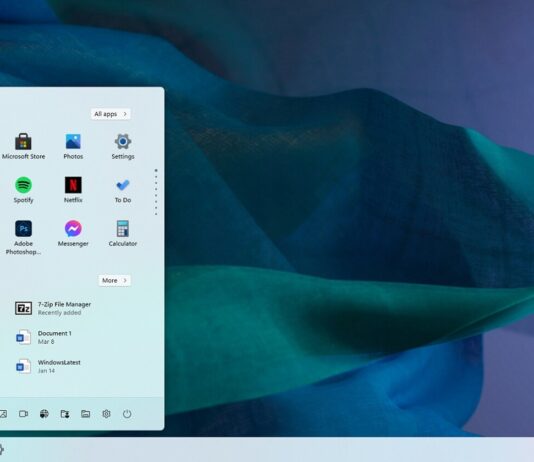The image size is (534, 462).
Task: Select the top pinned-apps page dot
Action: click(156, 170)
